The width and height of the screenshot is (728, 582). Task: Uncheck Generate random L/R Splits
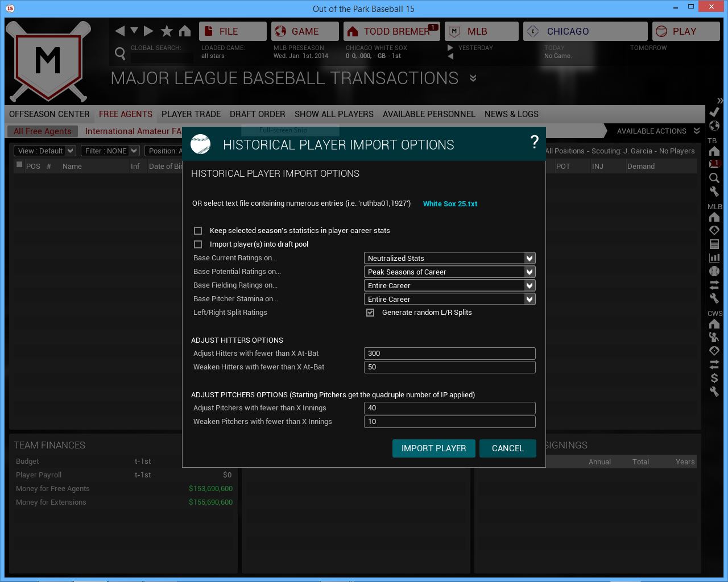(370, 313)
